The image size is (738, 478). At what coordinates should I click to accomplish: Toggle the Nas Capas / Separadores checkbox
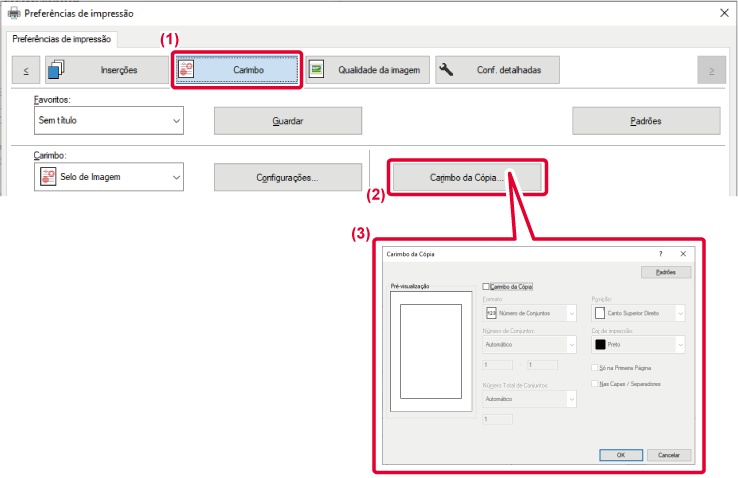[x=595, y=383]
